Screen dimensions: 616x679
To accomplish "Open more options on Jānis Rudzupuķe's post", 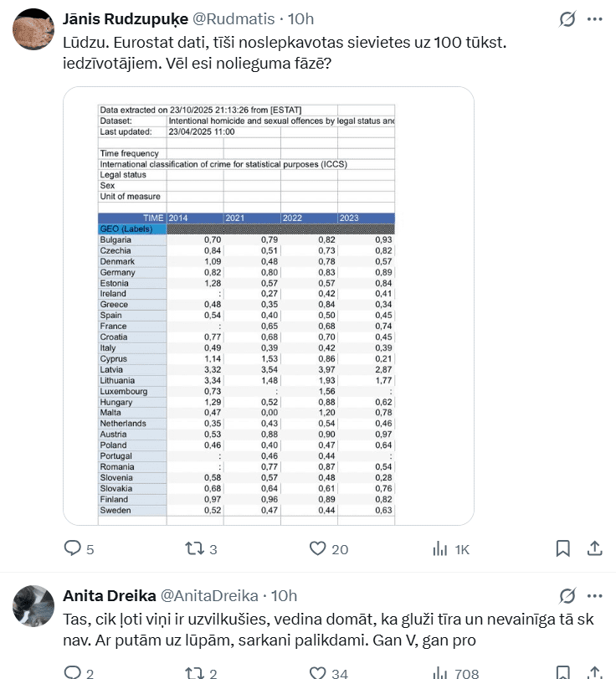I will click(595, 18).
